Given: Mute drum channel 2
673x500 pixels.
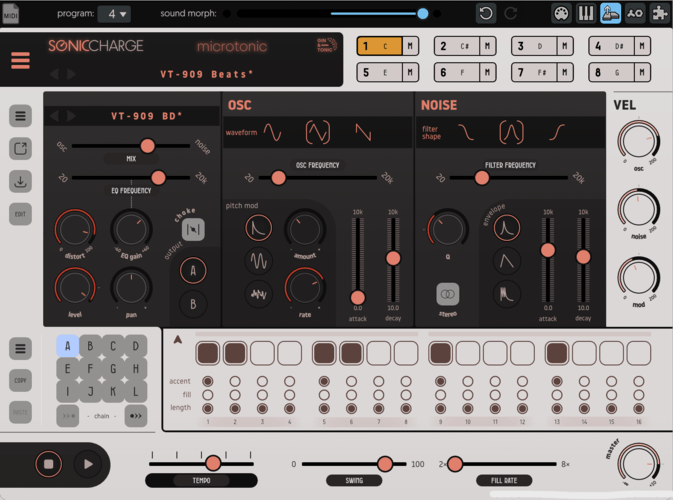Looking at the screenshot, I should (488, 46).
